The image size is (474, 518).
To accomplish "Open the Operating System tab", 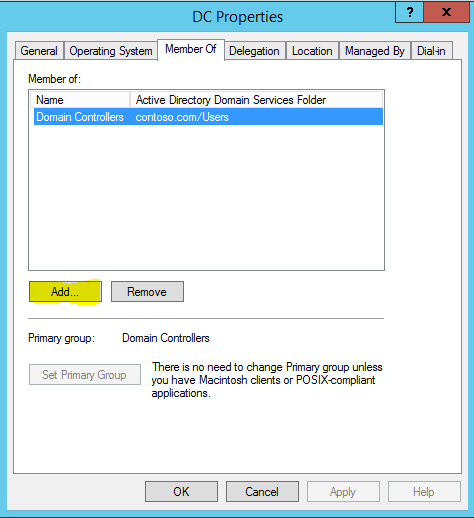I will click(x=111, y=51).
